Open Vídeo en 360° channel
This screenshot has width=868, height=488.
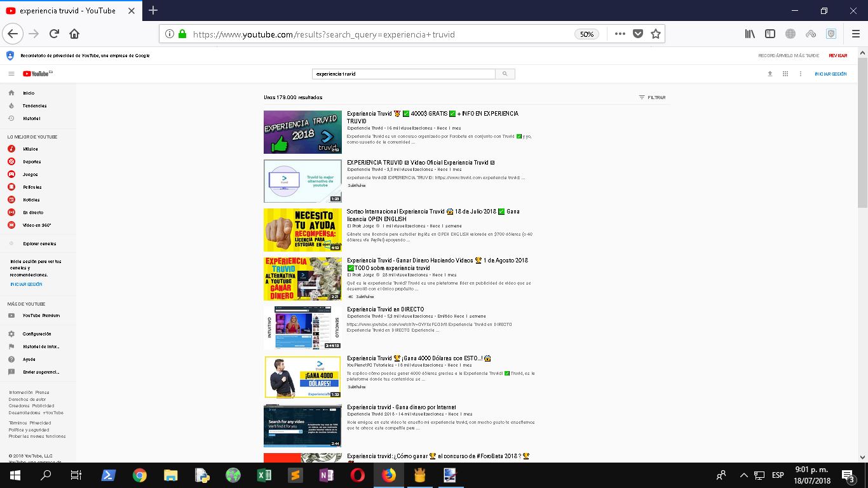point(38,225)
